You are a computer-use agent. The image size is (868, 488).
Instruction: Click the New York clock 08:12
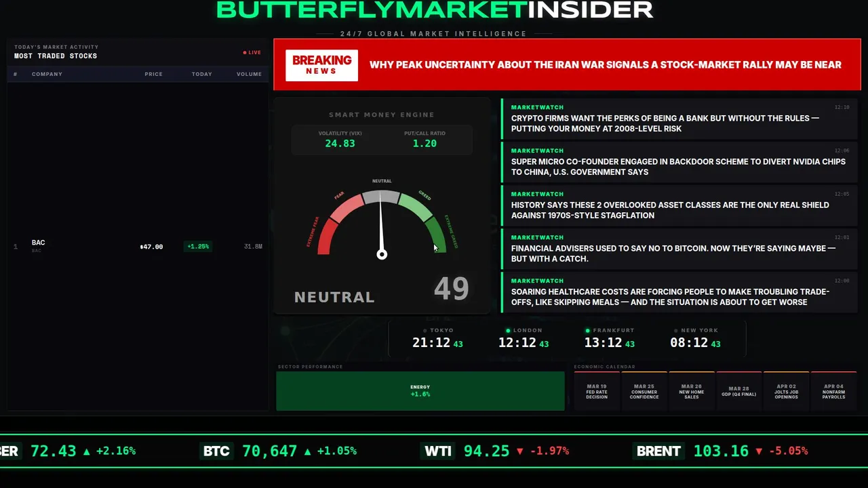(x=689, y=343)
